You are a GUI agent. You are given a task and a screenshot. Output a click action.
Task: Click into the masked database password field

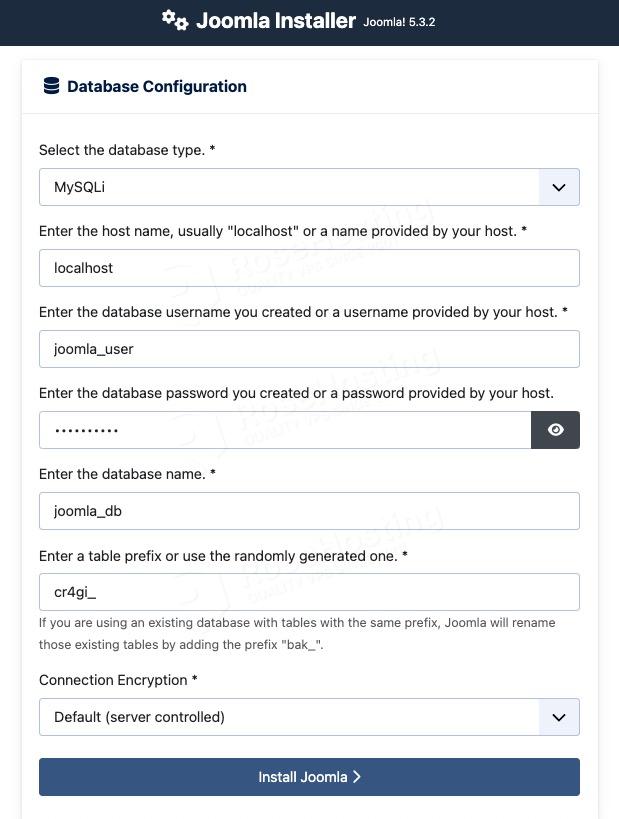(x=285, y=430)
